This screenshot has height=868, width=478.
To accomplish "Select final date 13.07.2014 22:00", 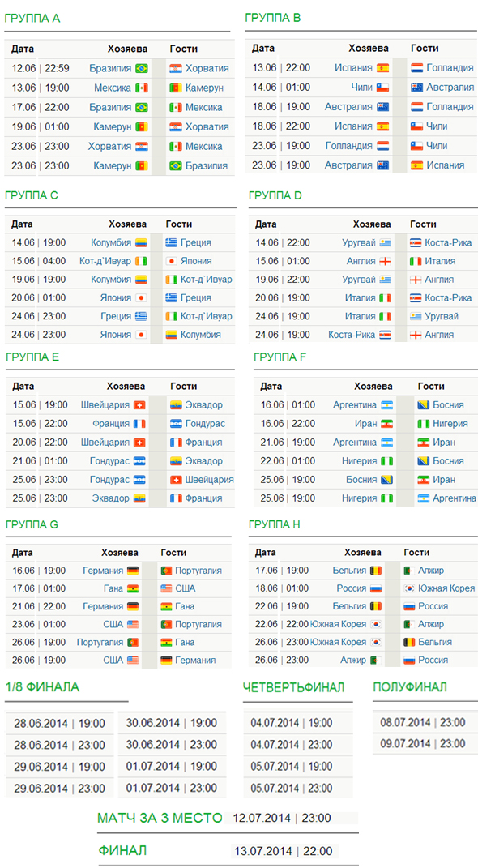I will pyautogui.click(x=285, y=851).
